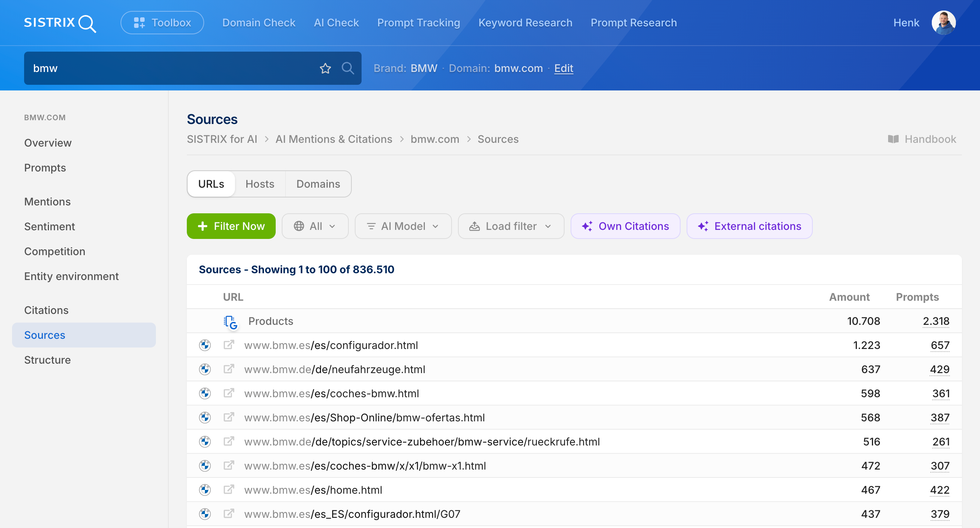Open configurador.html/G07 via external link icon
This screenshot has height=528, width=980.
pos(229,514)
